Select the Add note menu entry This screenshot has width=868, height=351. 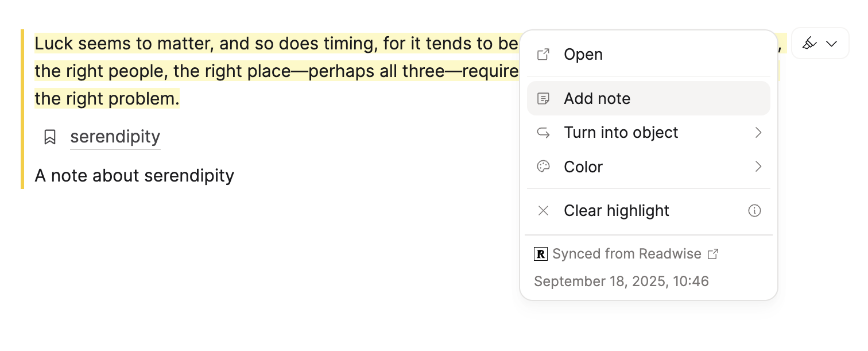(597, 99)
